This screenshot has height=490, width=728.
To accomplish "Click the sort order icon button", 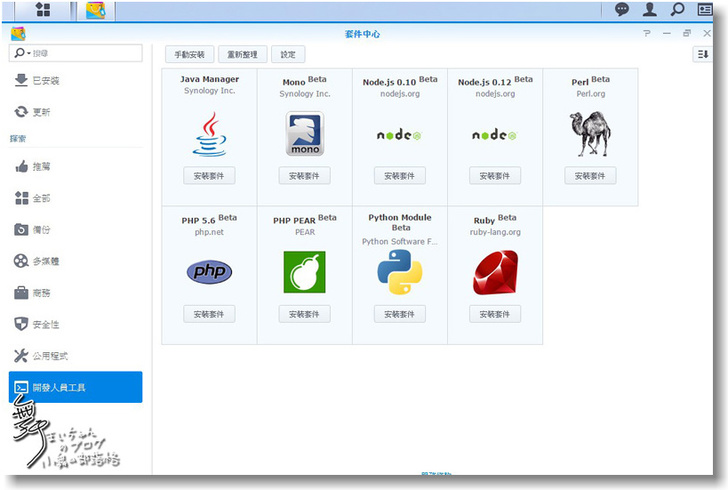I will (702, 54).
